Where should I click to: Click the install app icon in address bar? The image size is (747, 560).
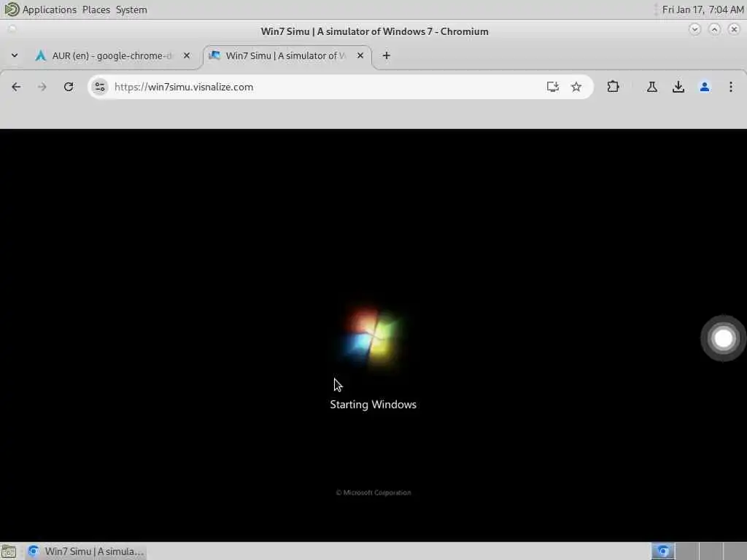(x=553, y=87)
